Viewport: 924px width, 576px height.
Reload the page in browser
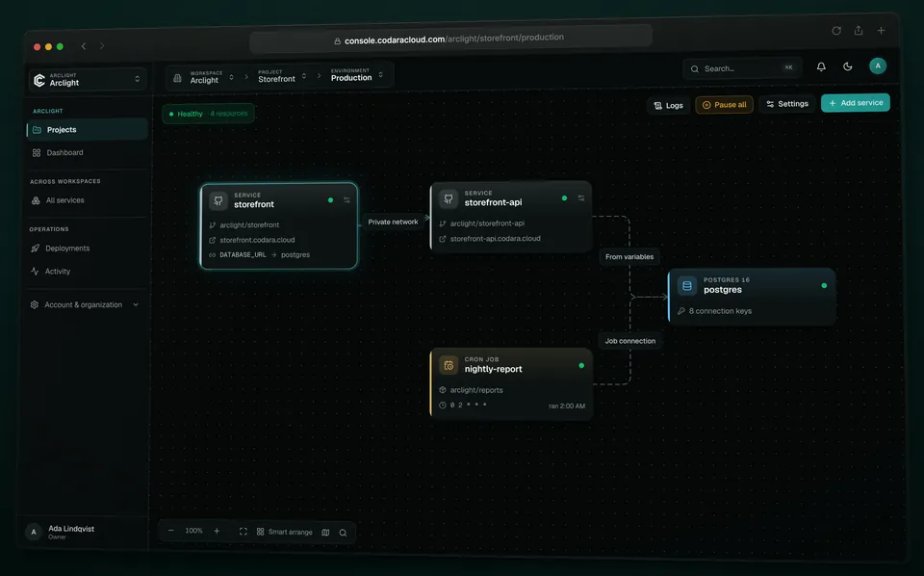[836, 31]
